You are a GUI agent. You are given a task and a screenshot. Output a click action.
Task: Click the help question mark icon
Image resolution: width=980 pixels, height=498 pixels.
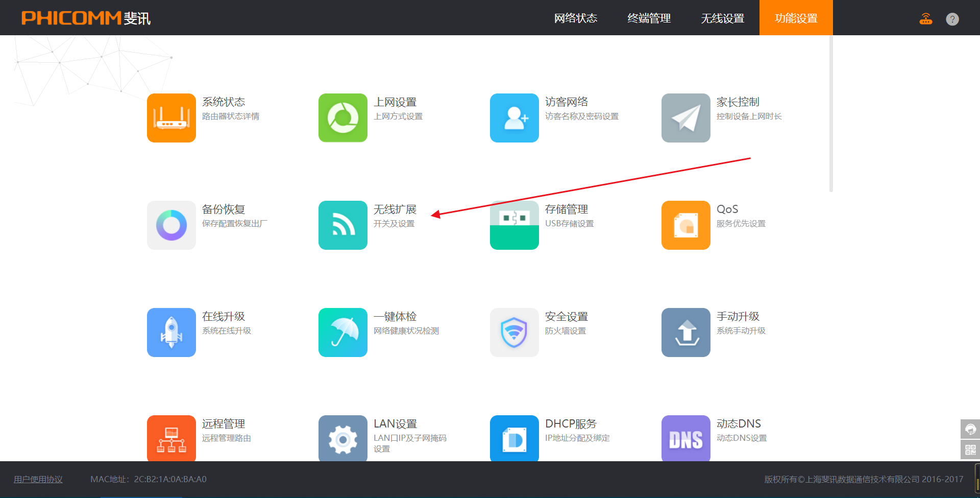coord(952,19)
